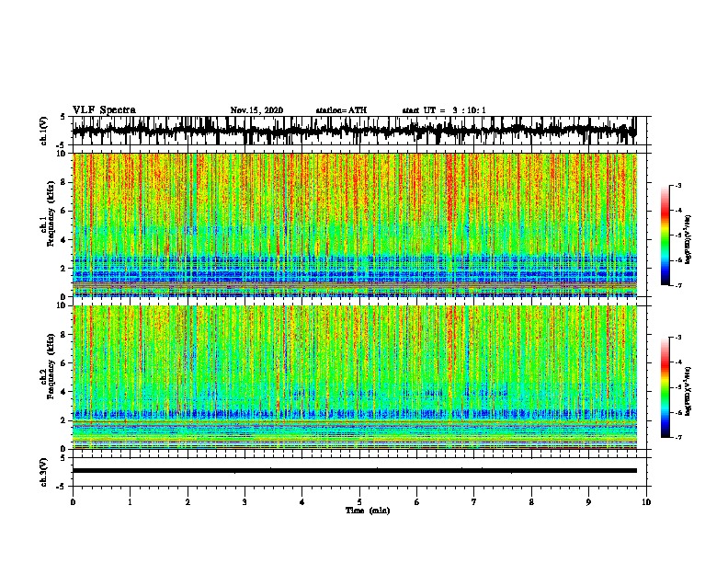The width and height of the screenshot is (728, 563).
Task: Click time axis tick label '10'
Action: coord(646,502)
